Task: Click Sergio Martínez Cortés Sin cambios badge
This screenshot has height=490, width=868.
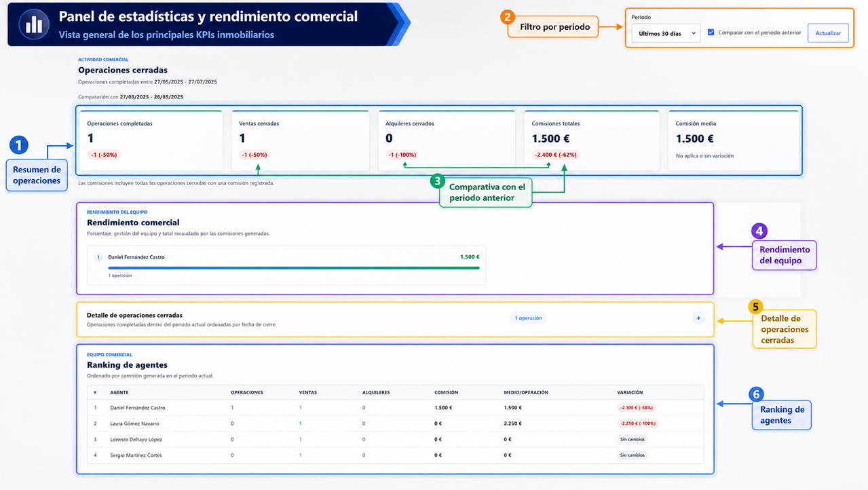Action: (633, 455)
